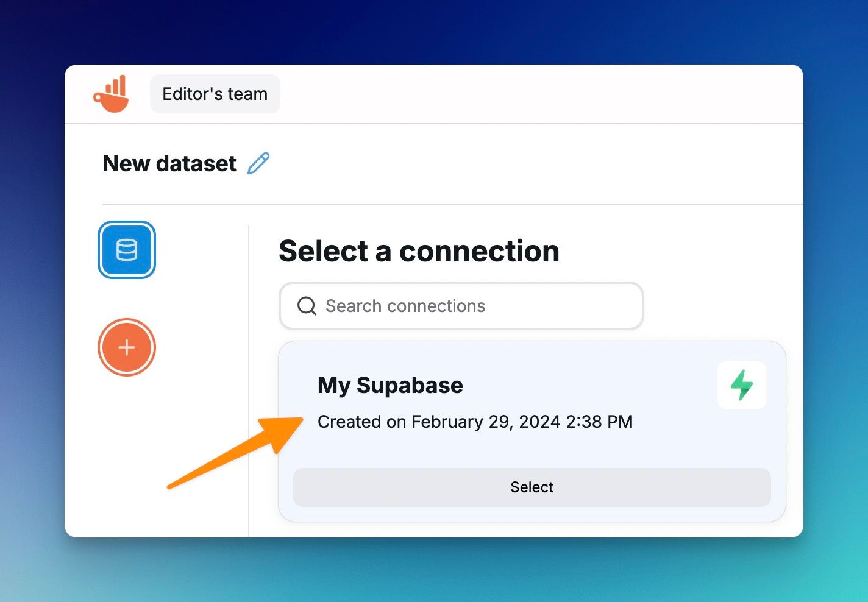
Task: Open the My Supabase connection
Action: (x=532, y=487)
